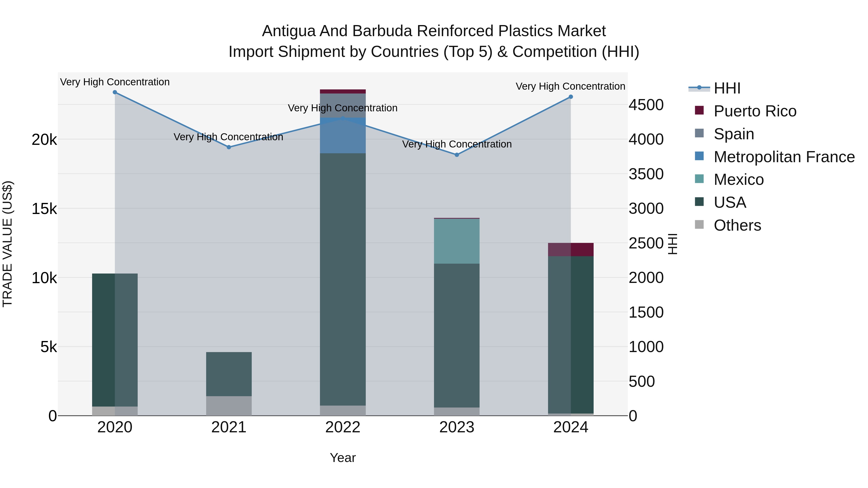Image resolution: width=868 pixels, height=488 pixels.
Task: Click the 2022 Spain bar segment
Action: click(x=343, y=106)
